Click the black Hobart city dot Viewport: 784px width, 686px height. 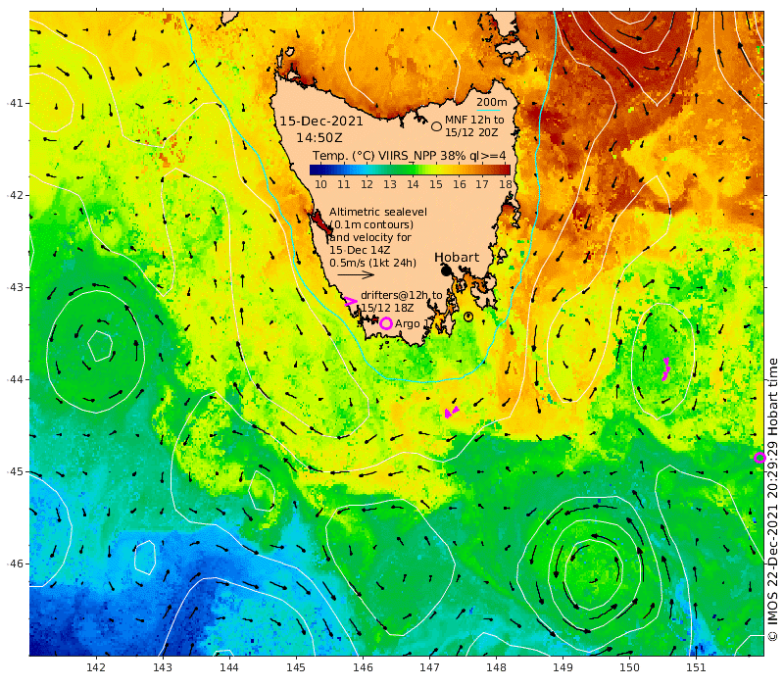446,271
